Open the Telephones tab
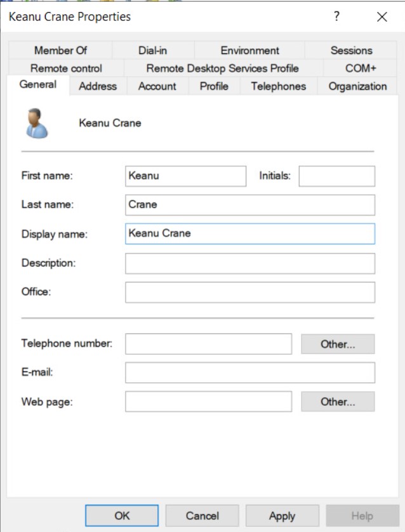 pyautogui.click(x=278, y=86)
